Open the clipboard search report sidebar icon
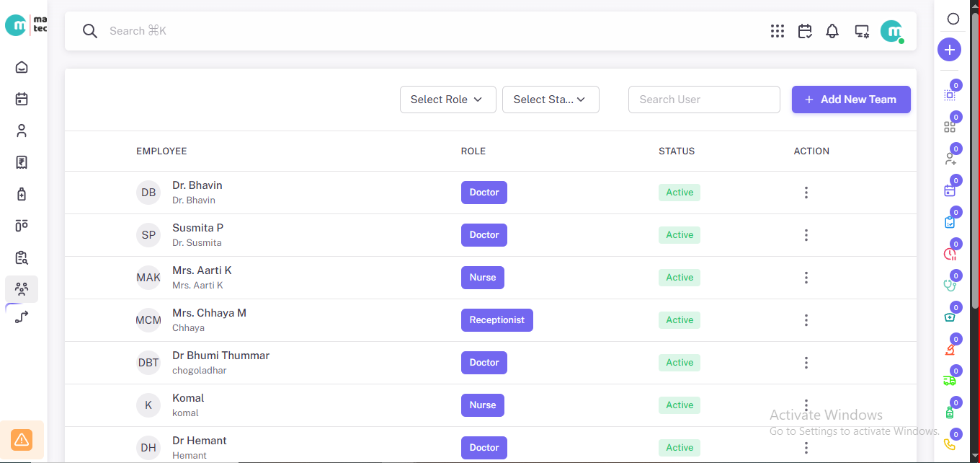The image size is (980, 463). pyautogui.click(x=22, y=257)
